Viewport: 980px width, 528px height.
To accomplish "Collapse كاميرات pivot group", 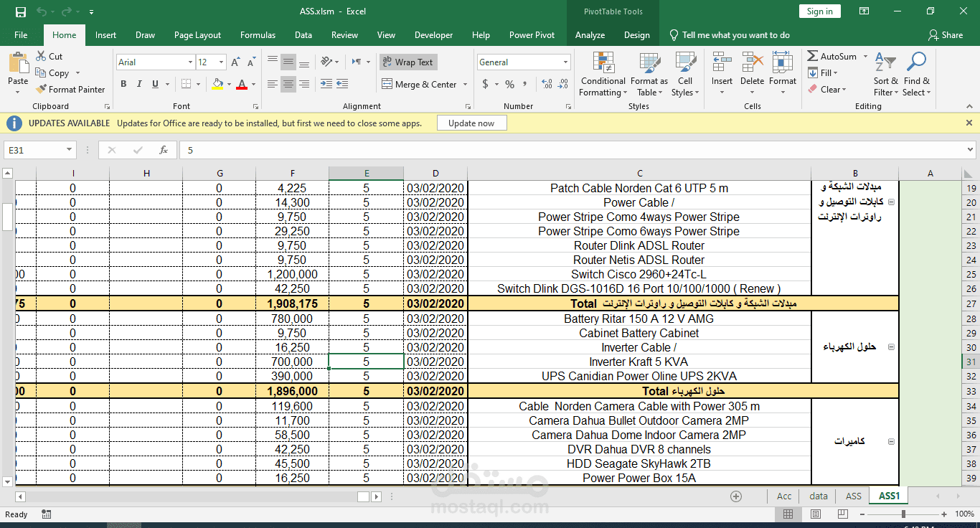I will coord(891,441).
